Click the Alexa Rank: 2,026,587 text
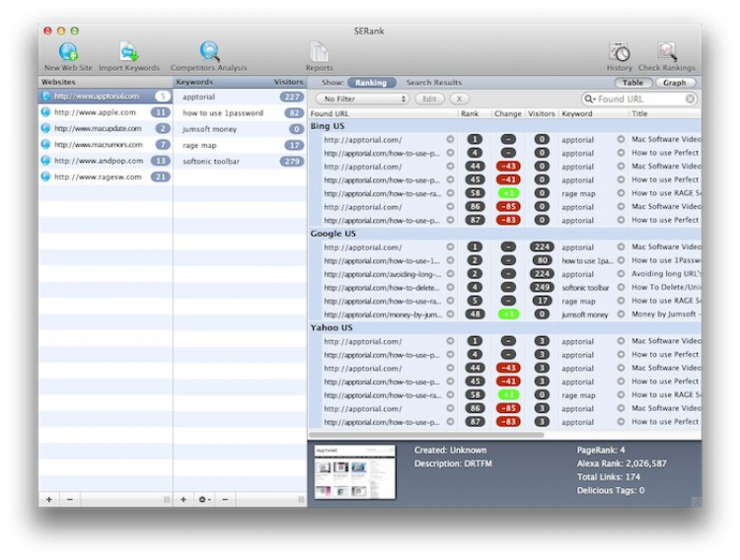The width and height of the screenshot is (740, 560). click(x=622, y=463)
